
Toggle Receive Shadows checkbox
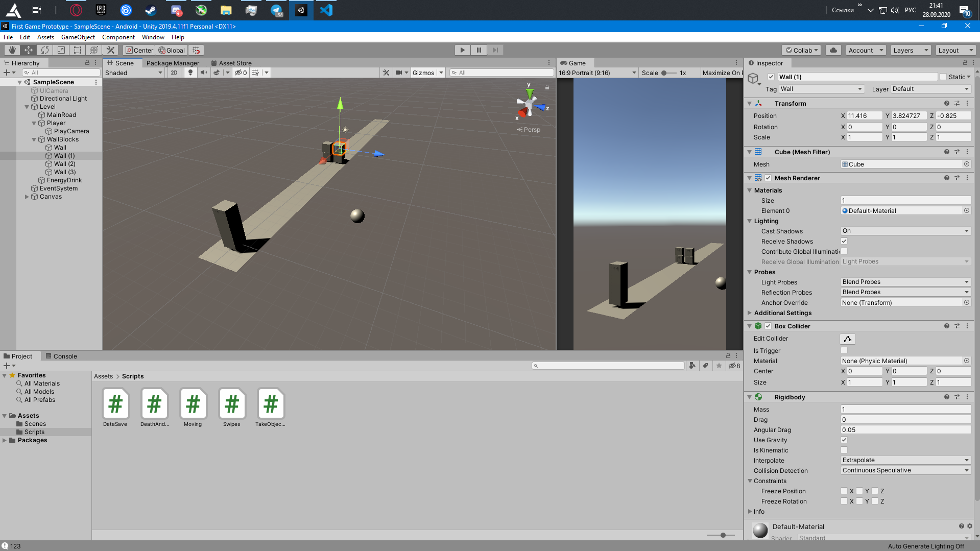(x=844, y=241)
